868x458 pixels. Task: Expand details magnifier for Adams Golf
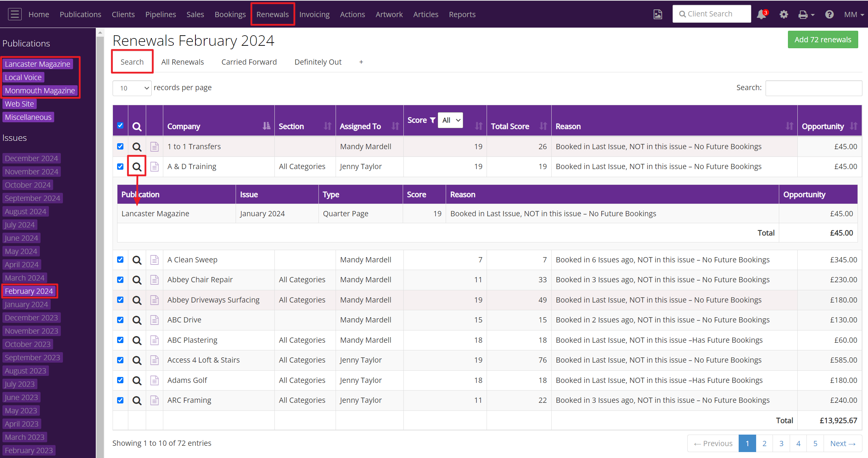coord(137,380)
